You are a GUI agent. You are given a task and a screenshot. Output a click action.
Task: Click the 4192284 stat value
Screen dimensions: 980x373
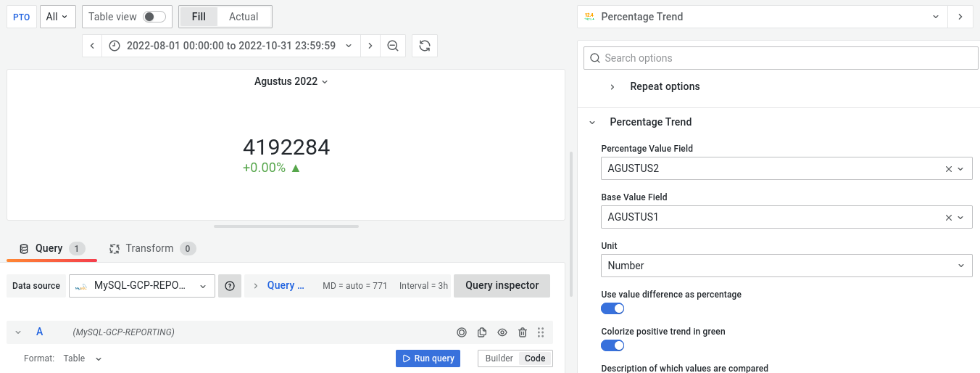286,147
